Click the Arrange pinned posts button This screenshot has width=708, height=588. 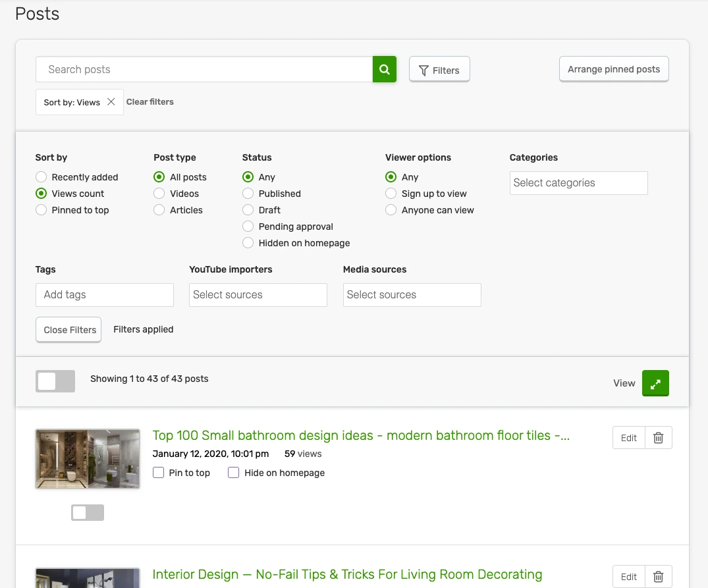tap(613, 68)
